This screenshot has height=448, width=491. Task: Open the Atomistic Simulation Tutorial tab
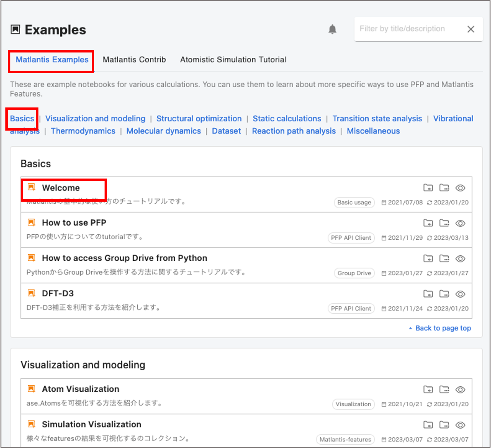pyautogui.click(x=233, y=60)
